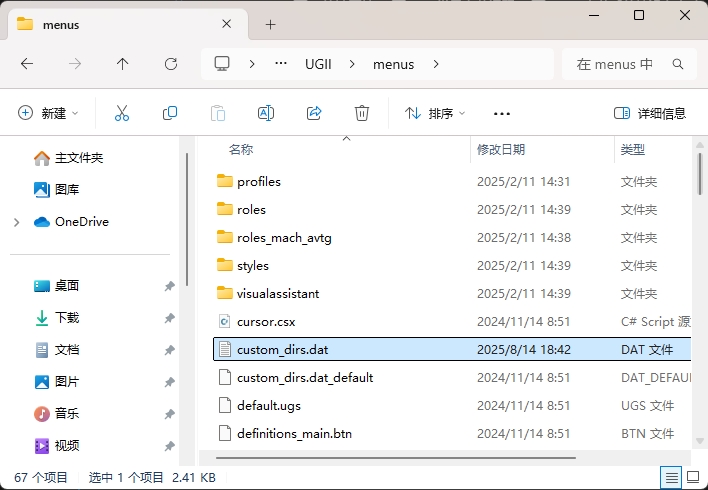The width and height of the screenshot is (708, 490).
Task: Add a new tab with plus button
Action: pos(270,24)
